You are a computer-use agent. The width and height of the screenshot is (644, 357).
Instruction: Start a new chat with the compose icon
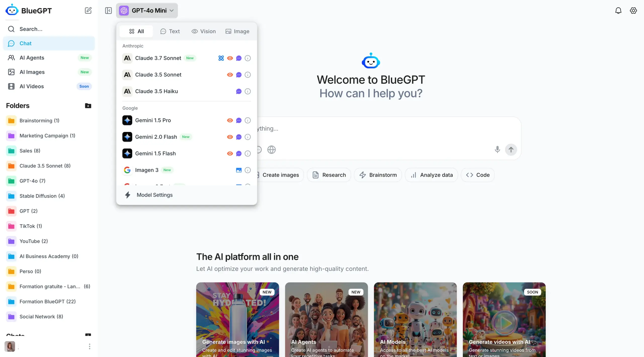pyautogui.click(x=88, y=11)
